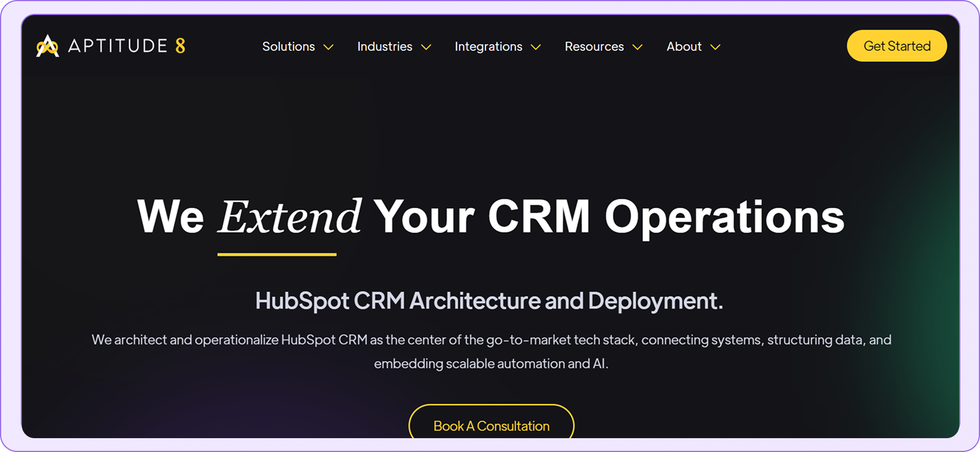The image size is (980, 452).
Task: Click the paragraph about embedding scalable automation
Action: tap(491, 352)
